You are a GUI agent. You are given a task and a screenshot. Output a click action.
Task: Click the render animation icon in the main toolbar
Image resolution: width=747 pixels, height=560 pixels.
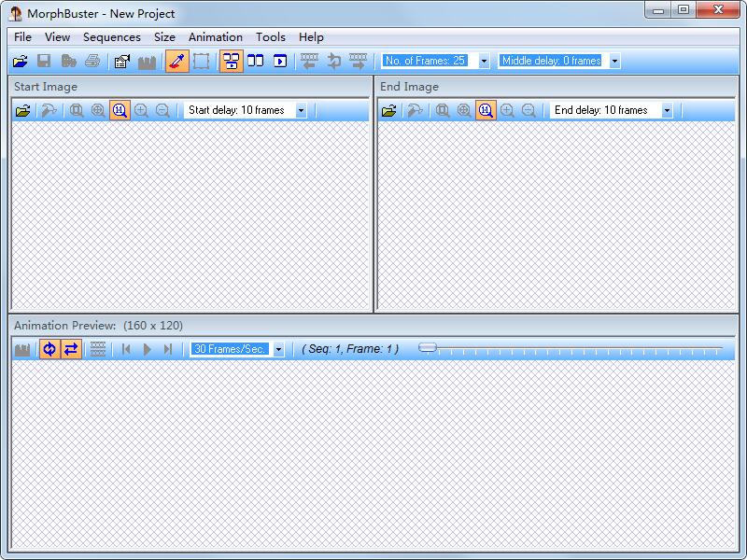point(147,62)
